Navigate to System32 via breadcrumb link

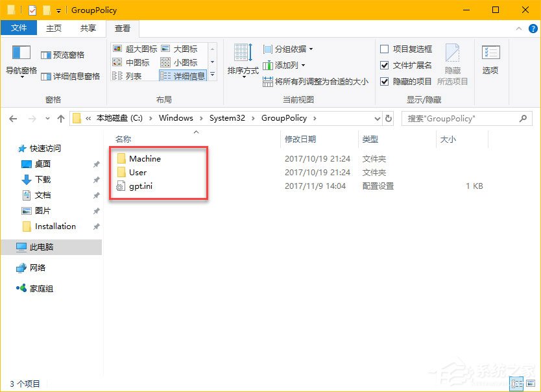pos(226,118)
